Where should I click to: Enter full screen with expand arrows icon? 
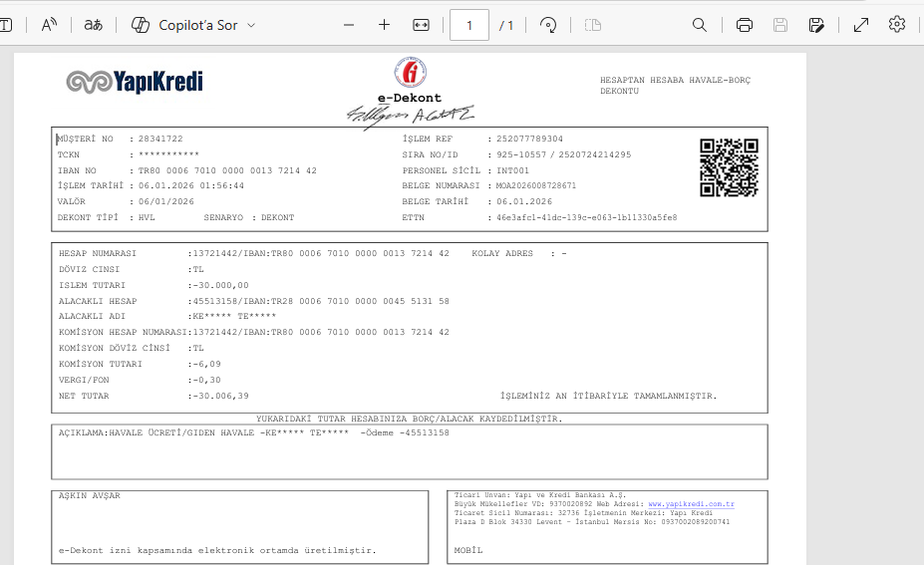click(861, 25)
